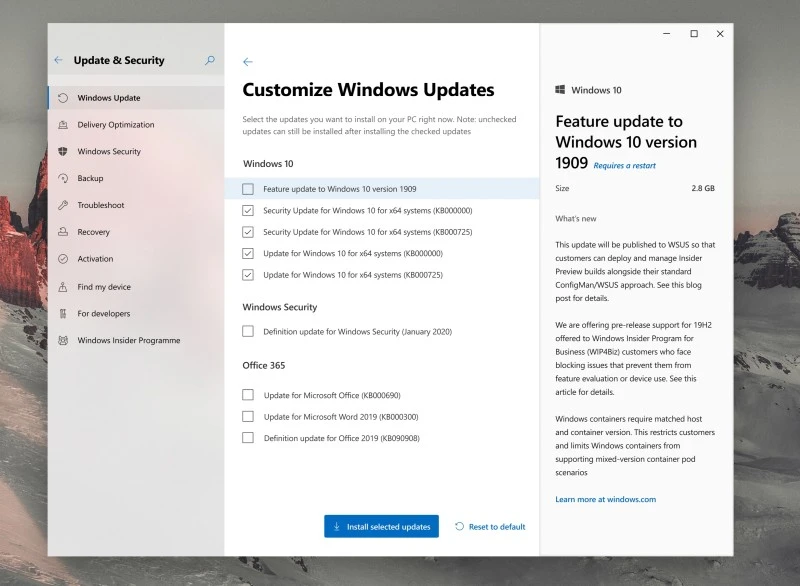
Task: Check Feature update to Windows 10 version 1909
Action: [x=246, y=188]
